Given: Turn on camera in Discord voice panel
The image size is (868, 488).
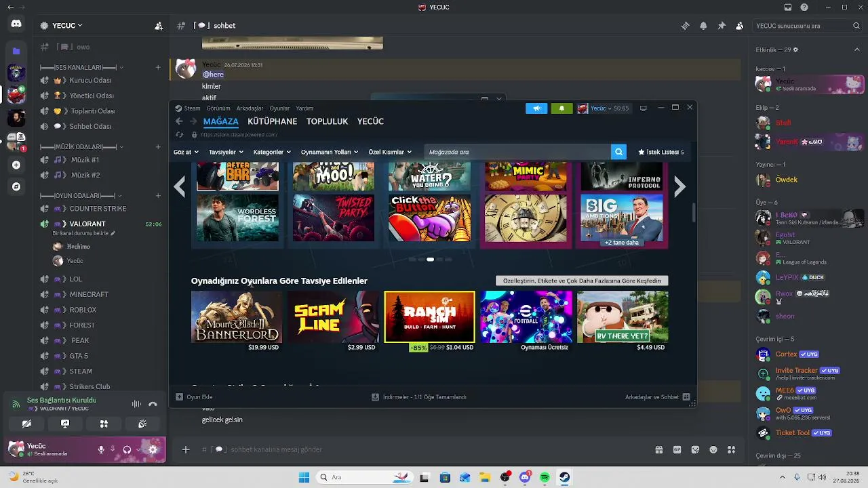Looking at the screenshot, I should [x=26, y=424].
